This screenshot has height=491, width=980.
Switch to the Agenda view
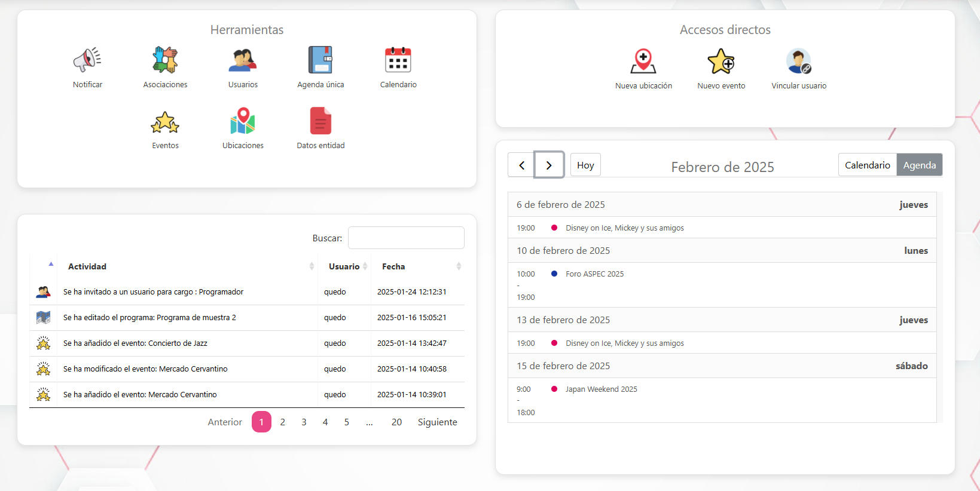pyautogui.click(x=919, y=165)
